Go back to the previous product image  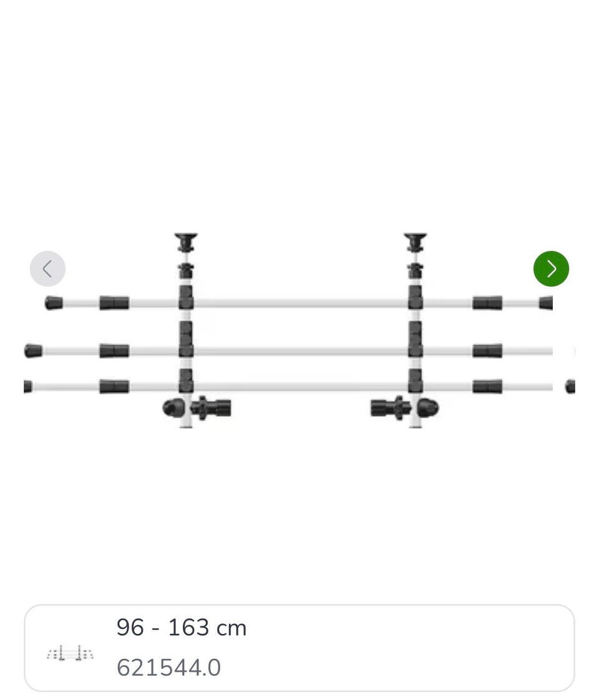point(48,269)
